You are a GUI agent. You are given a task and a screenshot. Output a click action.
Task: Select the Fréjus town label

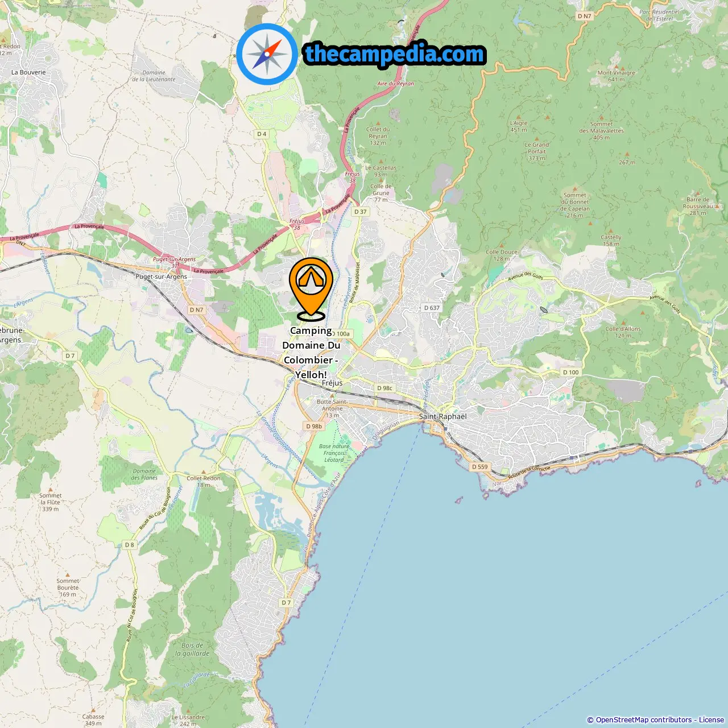(332, 383)
